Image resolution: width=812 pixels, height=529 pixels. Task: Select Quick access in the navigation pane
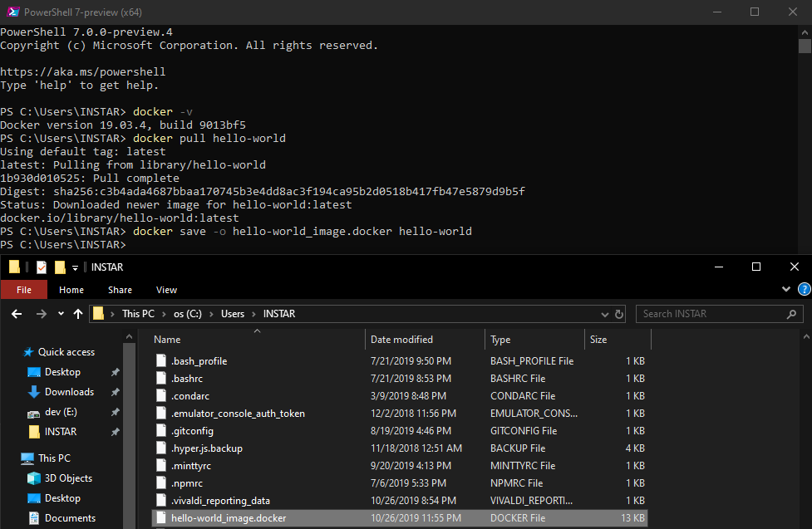coord(66,352)
